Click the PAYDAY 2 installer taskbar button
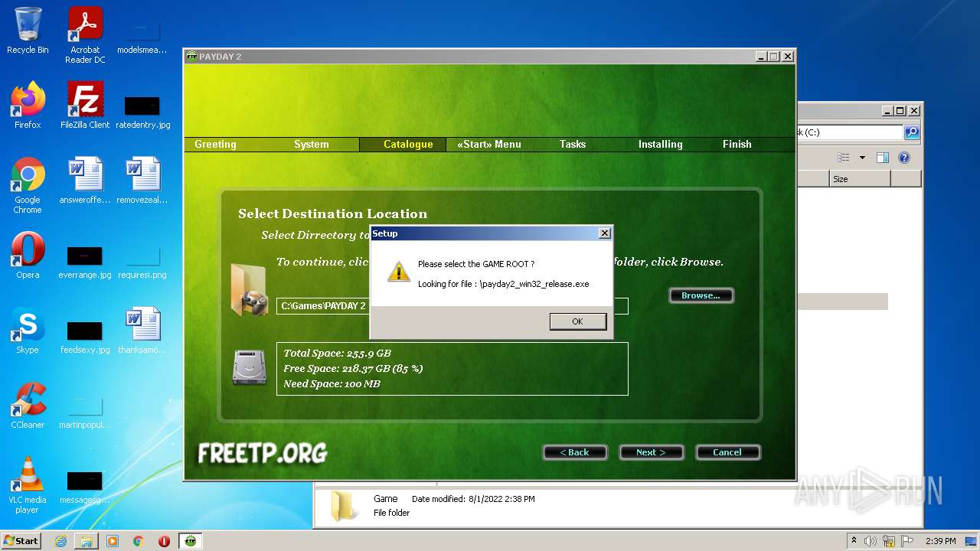The height and width of the screenshot is (551, 980). 191,541
